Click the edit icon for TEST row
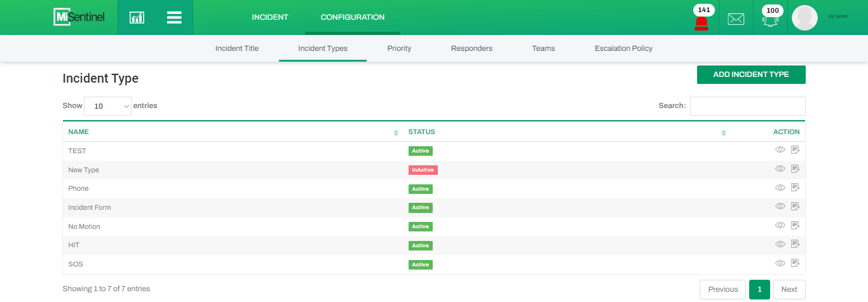 click(795, 150)
